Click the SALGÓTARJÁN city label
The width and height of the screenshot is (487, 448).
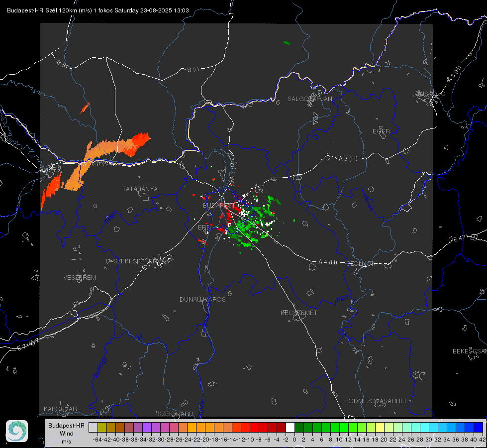point(309,99)
